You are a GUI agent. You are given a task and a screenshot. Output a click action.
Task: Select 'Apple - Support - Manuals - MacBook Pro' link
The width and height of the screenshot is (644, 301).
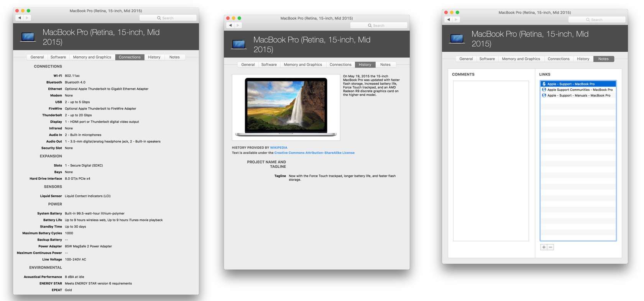pyautogui.click(x=578, y=95)
